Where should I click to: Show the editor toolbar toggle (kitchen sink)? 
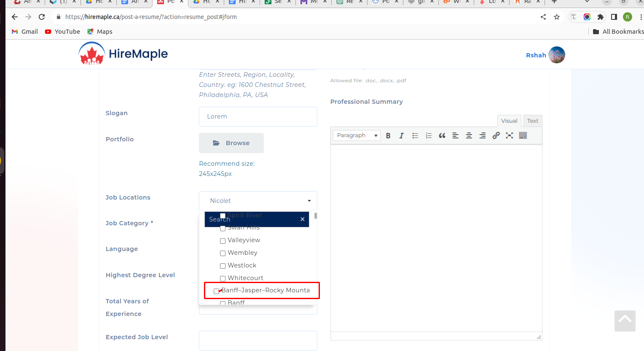coord(523,135)
